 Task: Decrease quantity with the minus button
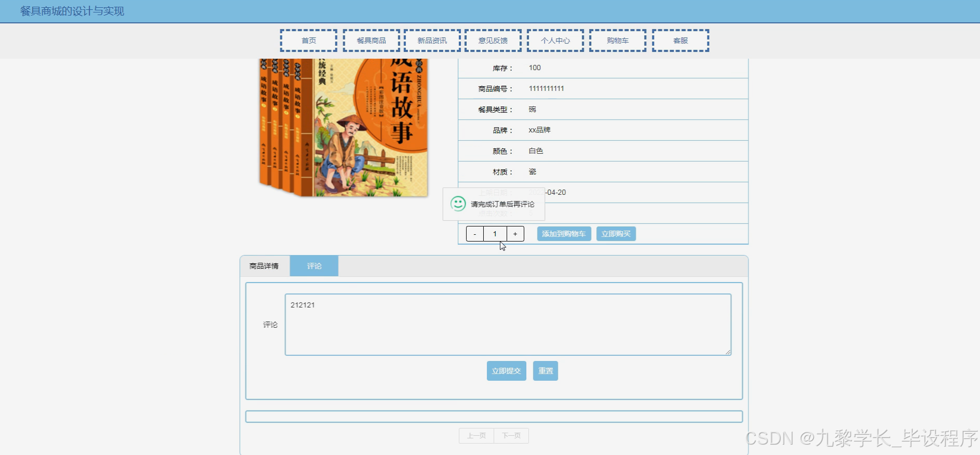tap(474, 234)
